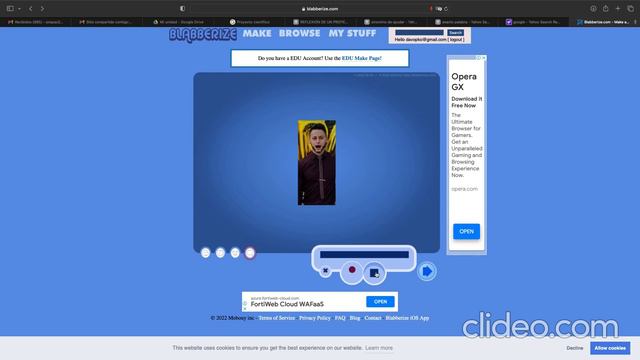Image resolution: width=640 pixels, height=360 pixels.
Task: Click the man's photo in the canvas
Action: click(317, 162)
